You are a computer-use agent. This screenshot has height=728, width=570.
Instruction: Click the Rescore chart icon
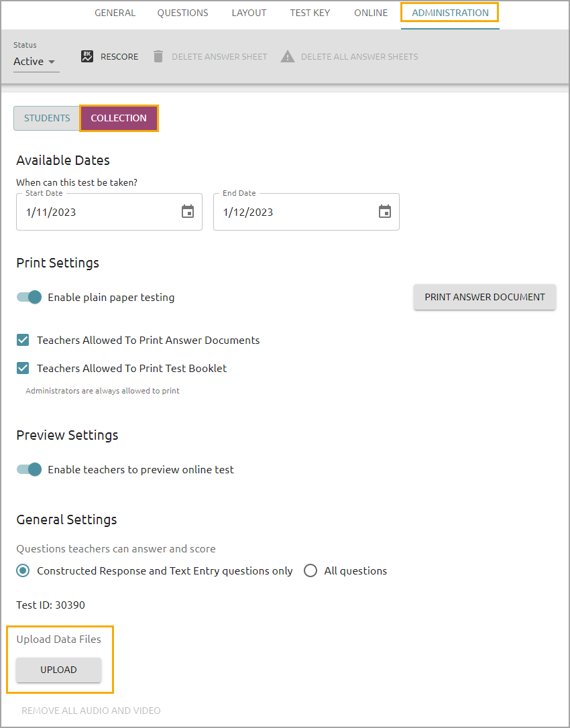[87, 56]
